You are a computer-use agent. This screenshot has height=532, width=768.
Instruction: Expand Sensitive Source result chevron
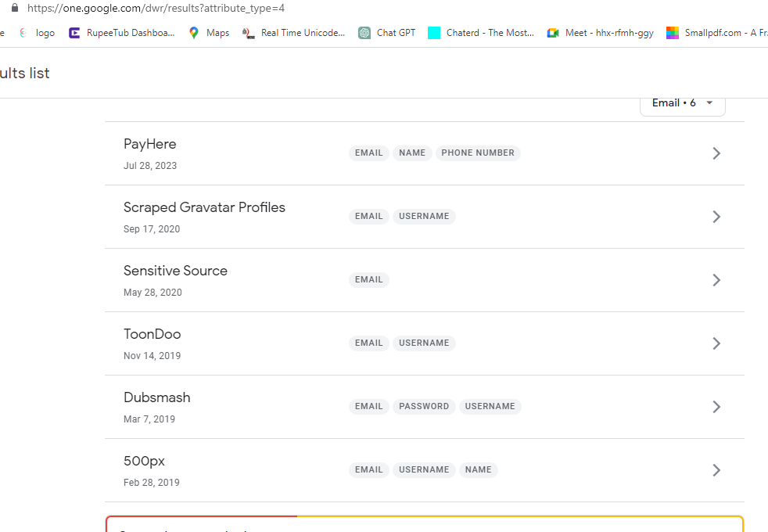tap(716, 280)
